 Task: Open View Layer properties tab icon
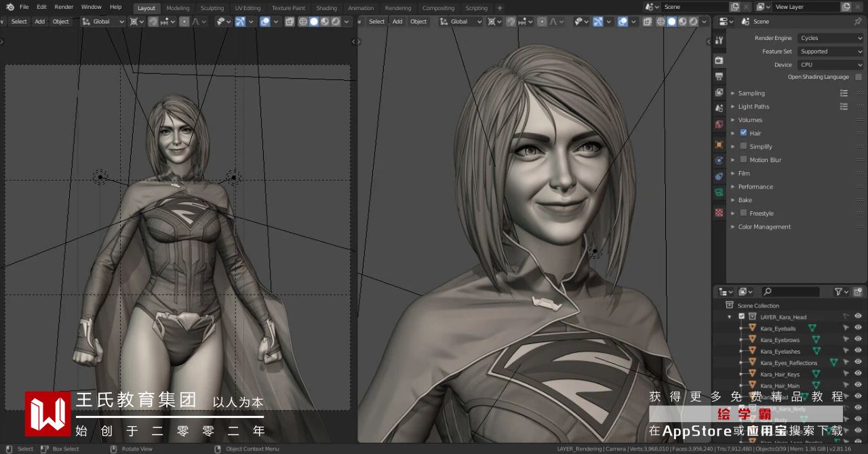[719, 93]
